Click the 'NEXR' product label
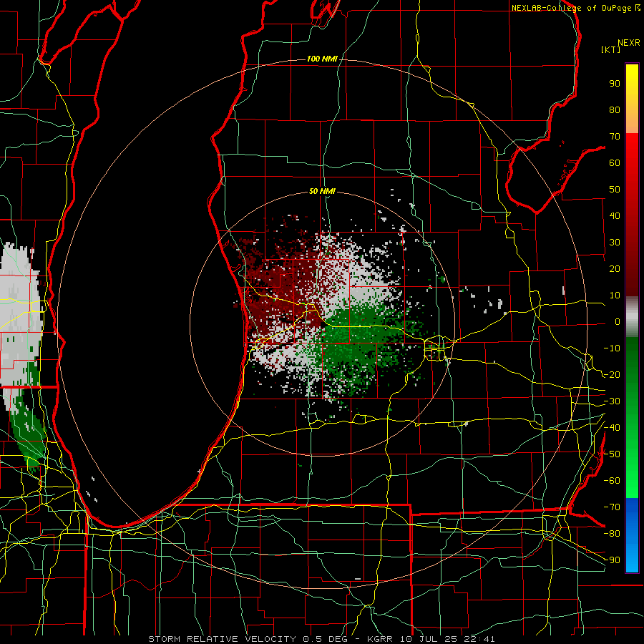This screenshot has width=644, height=644. [629, 43]
